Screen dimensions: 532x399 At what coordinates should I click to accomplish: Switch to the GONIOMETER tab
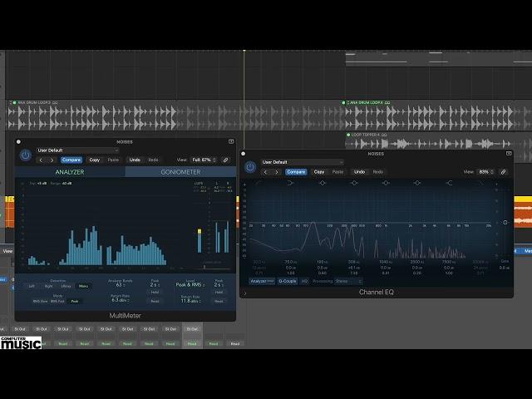coord(180,172)
